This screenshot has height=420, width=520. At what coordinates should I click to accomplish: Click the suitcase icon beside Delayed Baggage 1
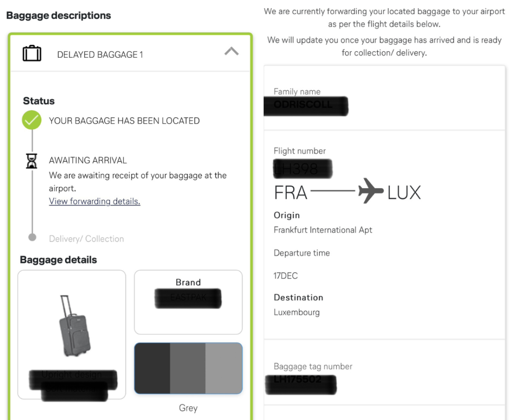coord(32,54)
